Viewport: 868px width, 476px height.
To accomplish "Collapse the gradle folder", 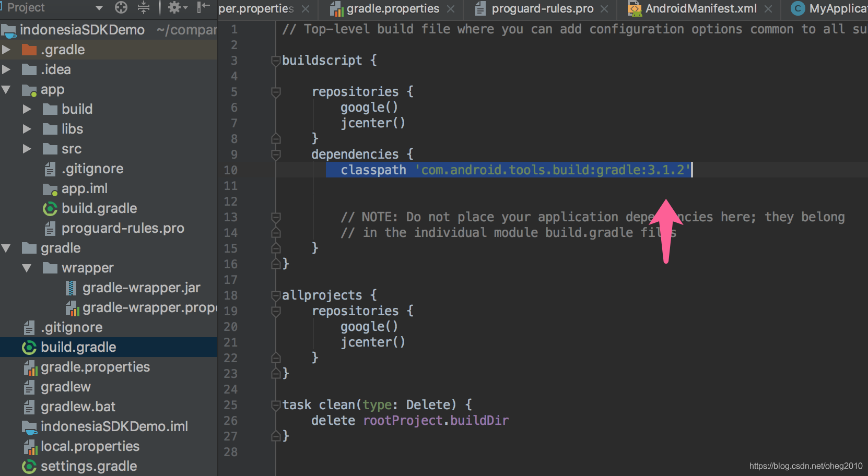I will coord(6,248).
